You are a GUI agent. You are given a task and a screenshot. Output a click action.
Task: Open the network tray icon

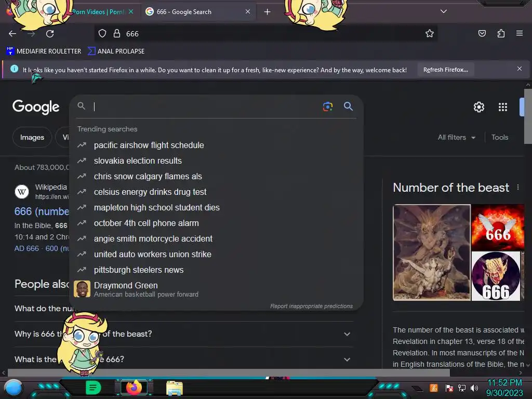tap(462, 388)
